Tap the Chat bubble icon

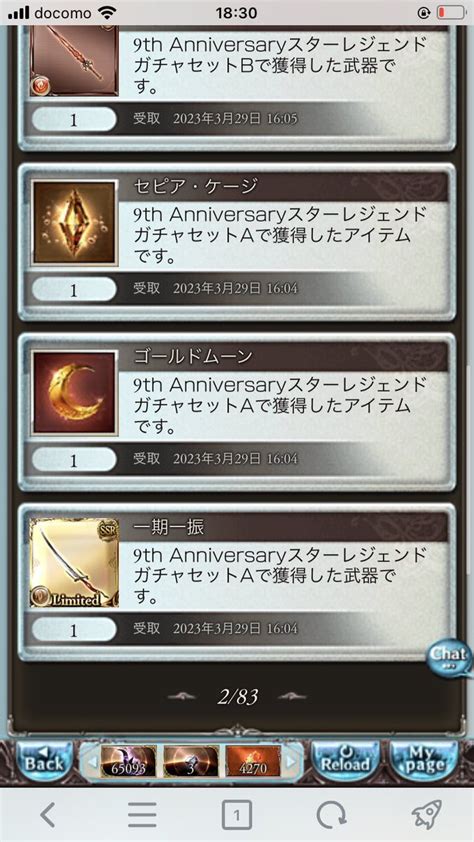[x=452, y=657]
